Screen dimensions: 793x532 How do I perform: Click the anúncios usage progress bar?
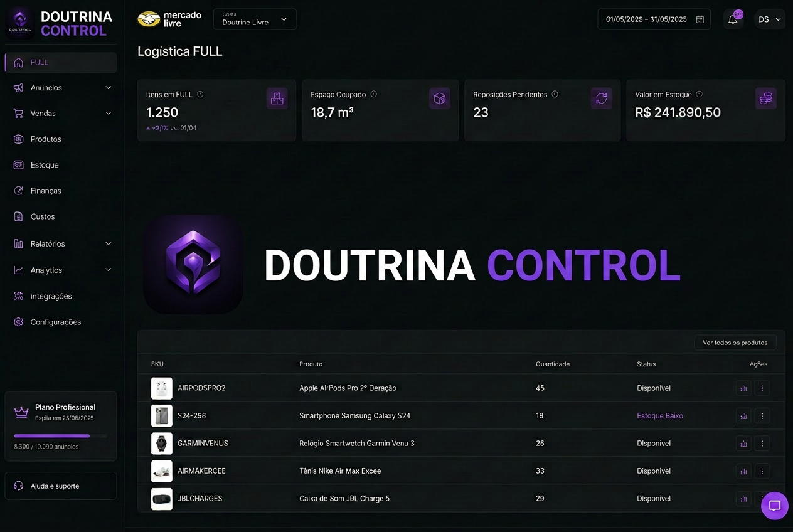coord(60,435)
